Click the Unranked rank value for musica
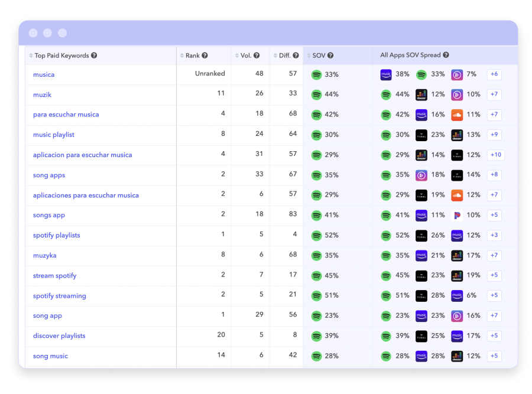The image size is (532, 394). 210,74
